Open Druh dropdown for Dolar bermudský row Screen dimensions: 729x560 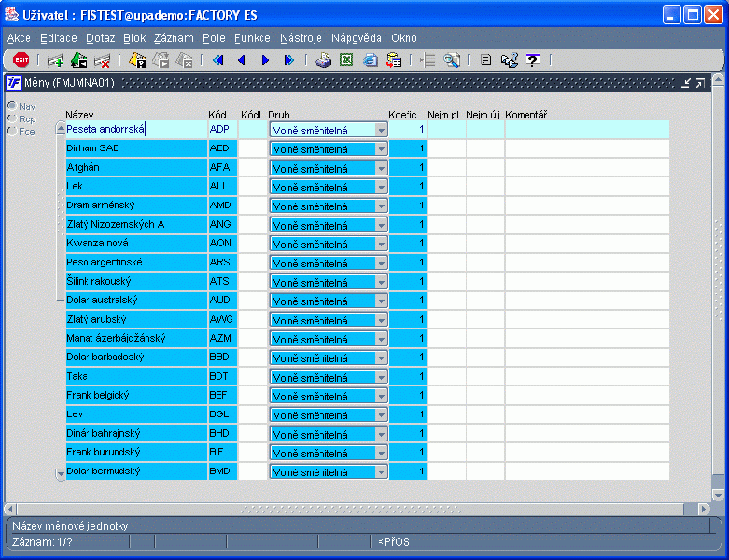click(381, 472)
